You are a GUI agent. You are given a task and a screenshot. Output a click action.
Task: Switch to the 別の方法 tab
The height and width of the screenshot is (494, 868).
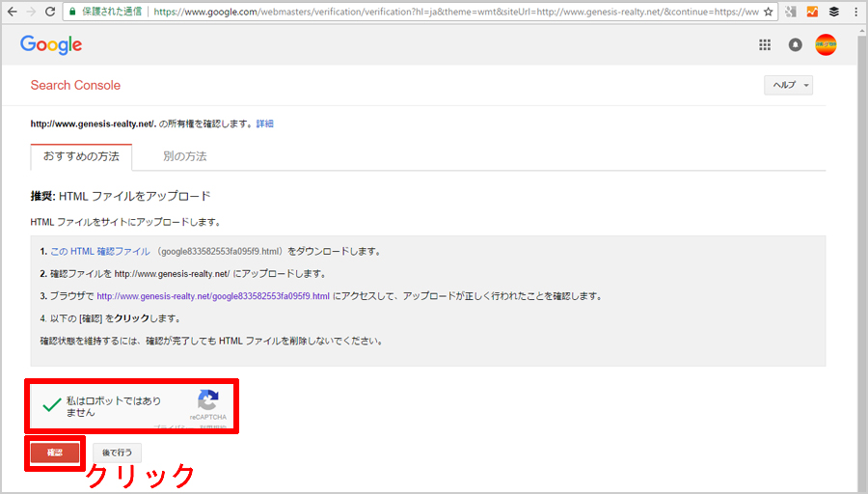click(184, 156)
